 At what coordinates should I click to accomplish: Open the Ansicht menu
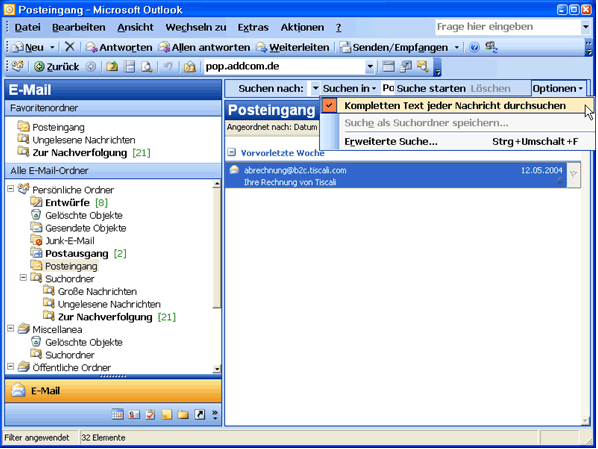[135, 27]
